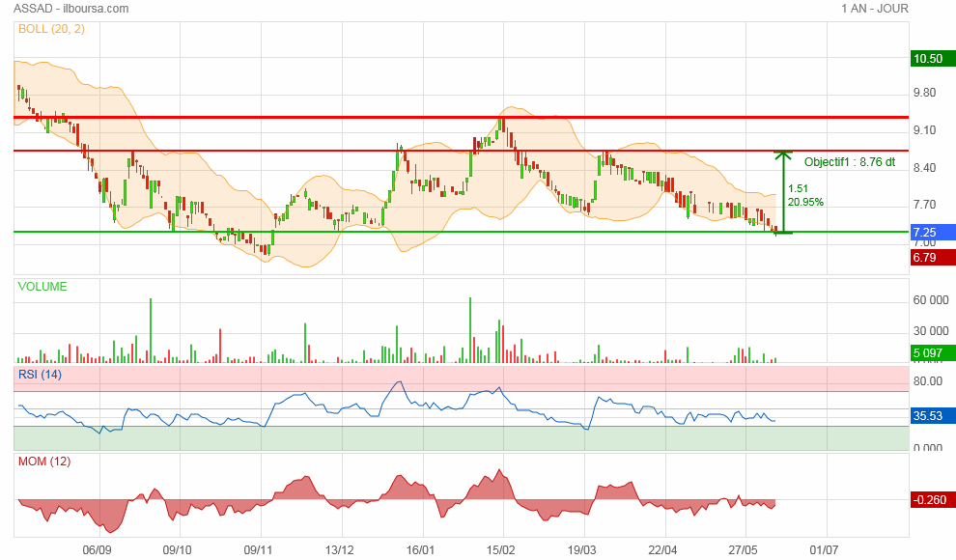
Task: Click the 1 AN - JOUR period label
Action: coord(875,9)
